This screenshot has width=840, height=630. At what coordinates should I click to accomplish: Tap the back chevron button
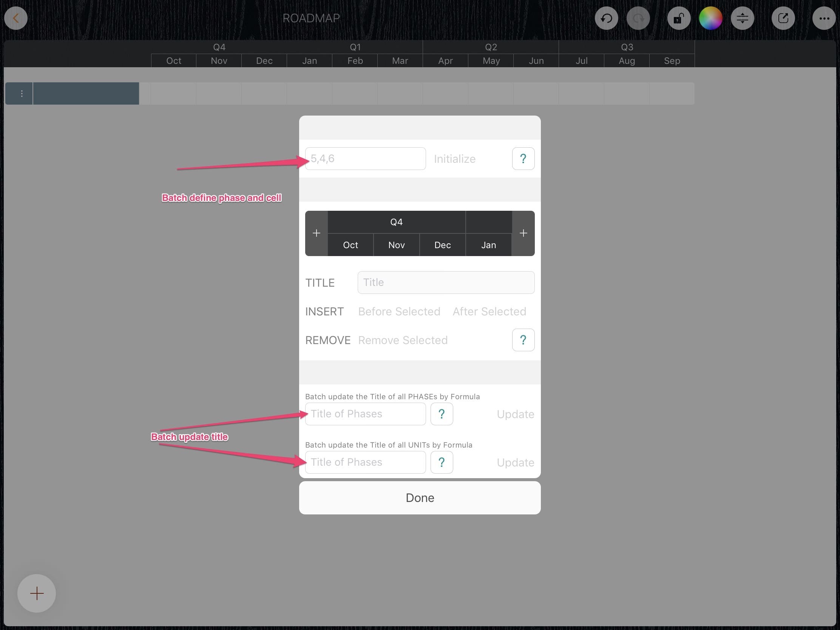(x=16, y=18)
